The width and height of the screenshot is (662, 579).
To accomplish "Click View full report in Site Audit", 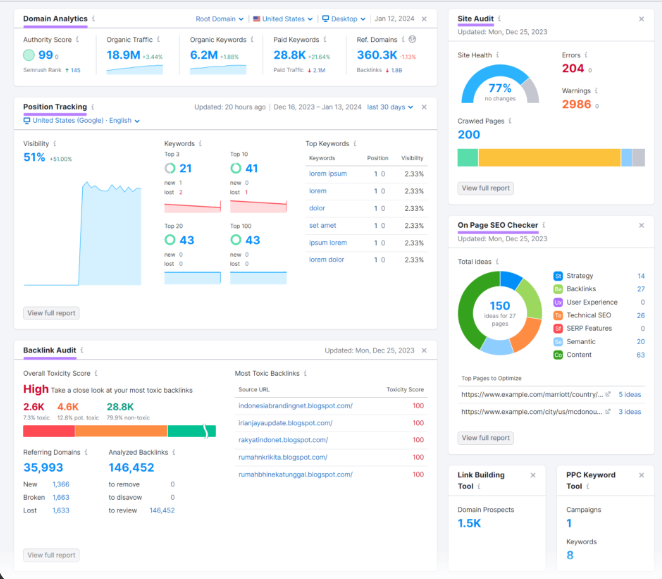I will pyautogui.click(x=486, y=188).
